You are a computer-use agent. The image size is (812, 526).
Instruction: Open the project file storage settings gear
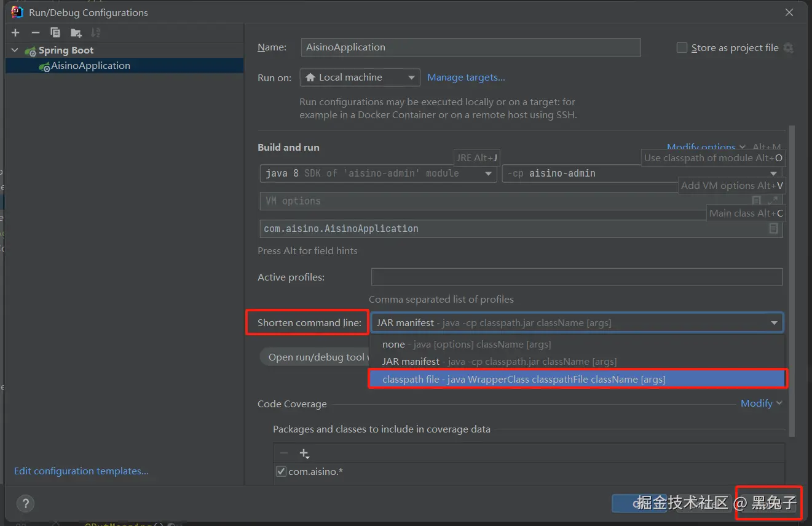coord(789,48)
